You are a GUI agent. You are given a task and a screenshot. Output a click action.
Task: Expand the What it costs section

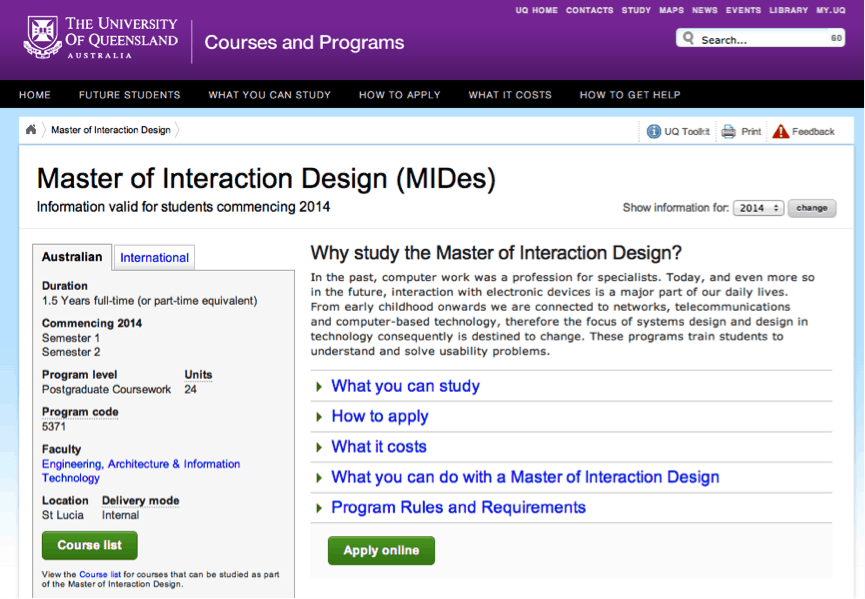click(x=379, y=447)
